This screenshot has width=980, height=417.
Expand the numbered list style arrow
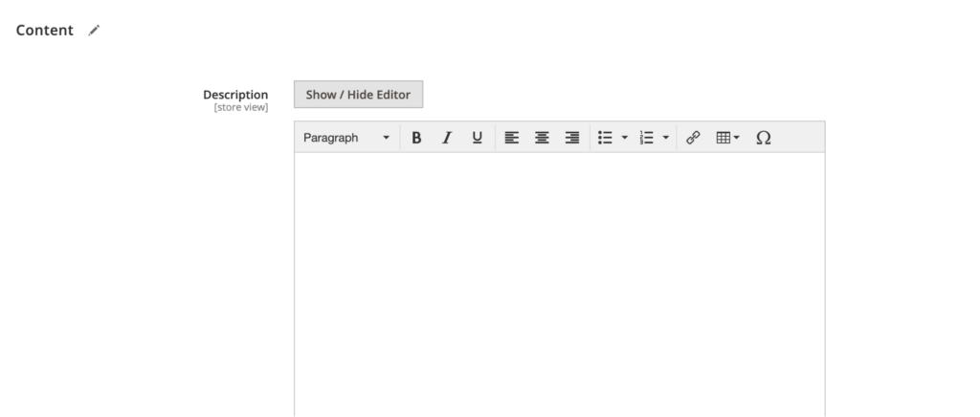666,138
